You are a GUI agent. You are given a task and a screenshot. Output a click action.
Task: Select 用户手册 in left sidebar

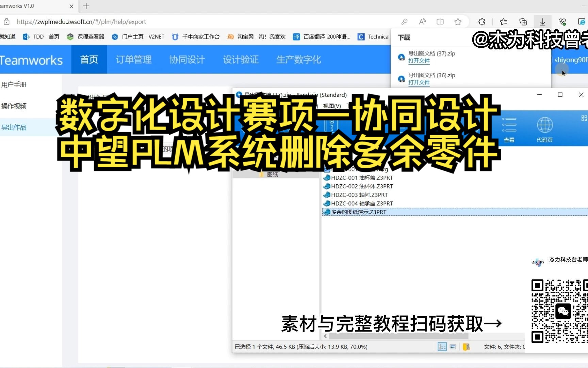(14, 85)
